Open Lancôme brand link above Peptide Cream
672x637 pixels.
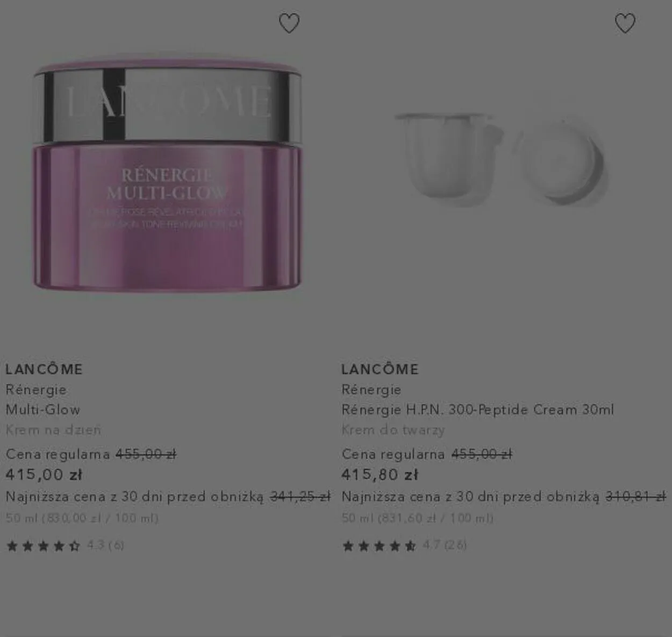click(x=380, y=369)
